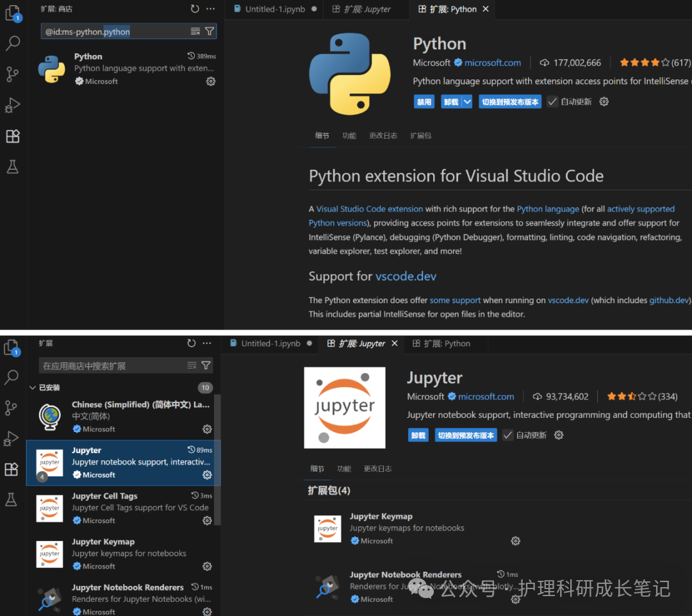Open gear for Chinese (Simplified) language pack
The image size is (692, 616).
point(207,429)
